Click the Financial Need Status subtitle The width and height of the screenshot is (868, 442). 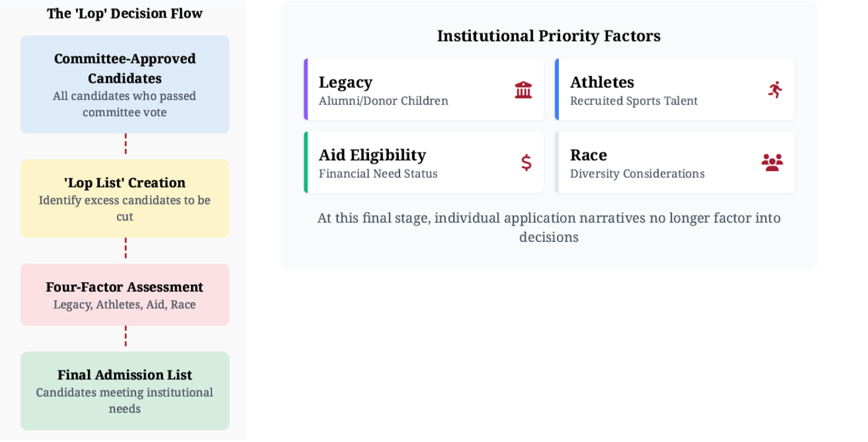(378, 174)
